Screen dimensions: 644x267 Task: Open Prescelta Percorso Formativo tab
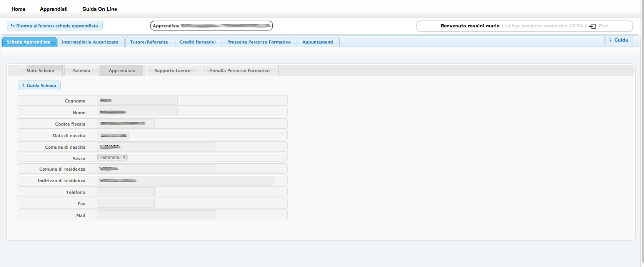pos(259,42)
